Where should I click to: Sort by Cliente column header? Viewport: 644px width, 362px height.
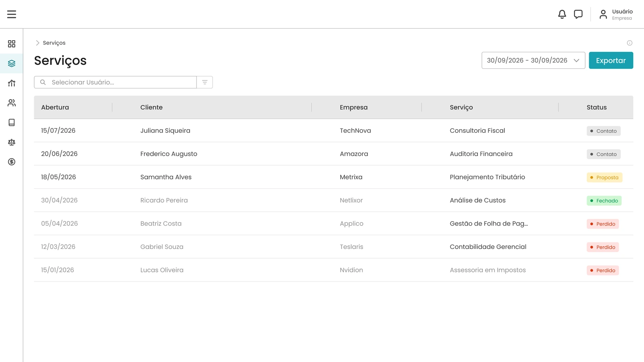point(151,107)
